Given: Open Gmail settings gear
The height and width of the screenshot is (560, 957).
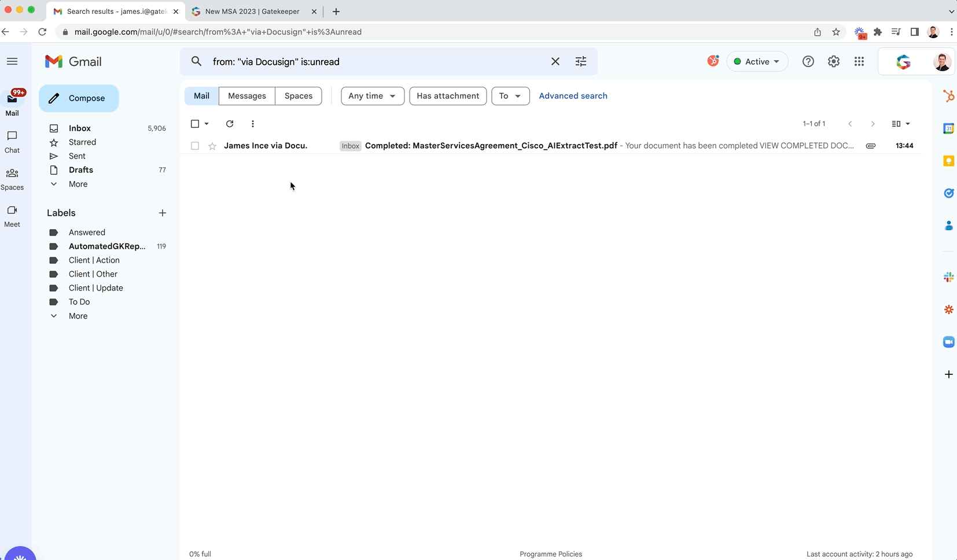Looking at the screenshot, I should pyautogui.click(x=834, y=61).
